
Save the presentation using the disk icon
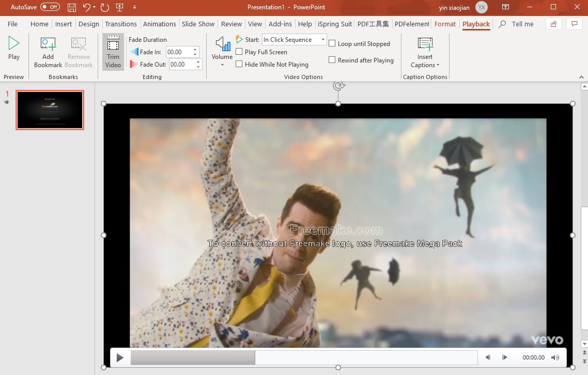pyautogui.click(x=72, y=7)
